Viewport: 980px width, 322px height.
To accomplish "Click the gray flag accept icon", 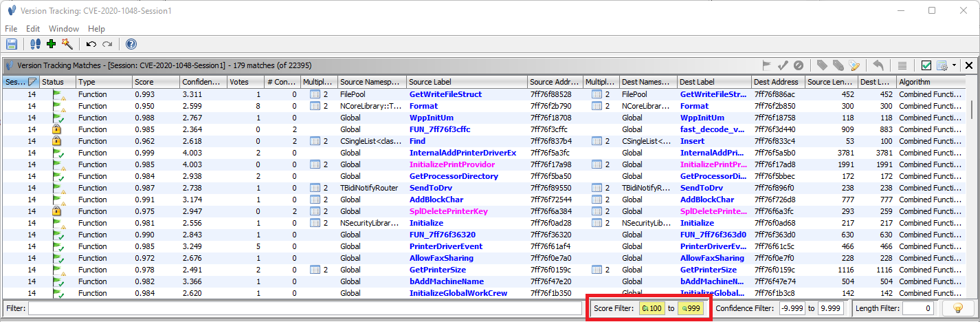I will coord(768,65).
